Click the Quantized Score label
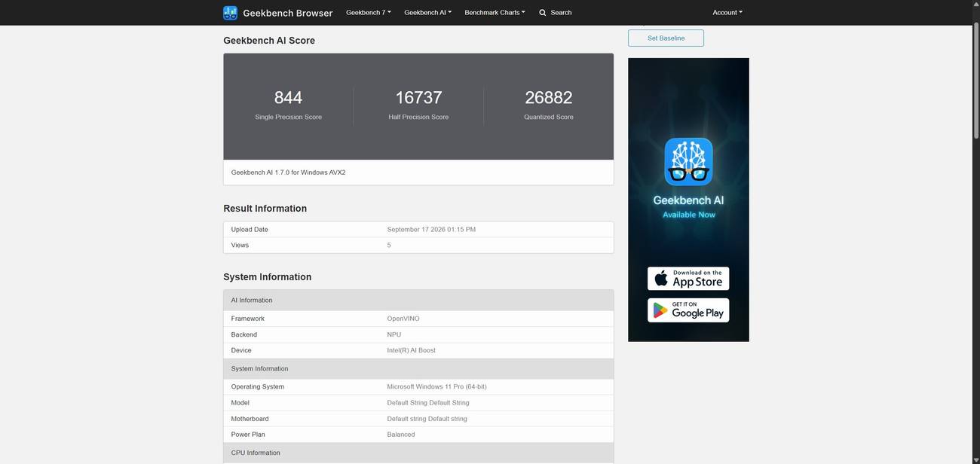This screenshot has height=464, width=980. pos(549,117)
